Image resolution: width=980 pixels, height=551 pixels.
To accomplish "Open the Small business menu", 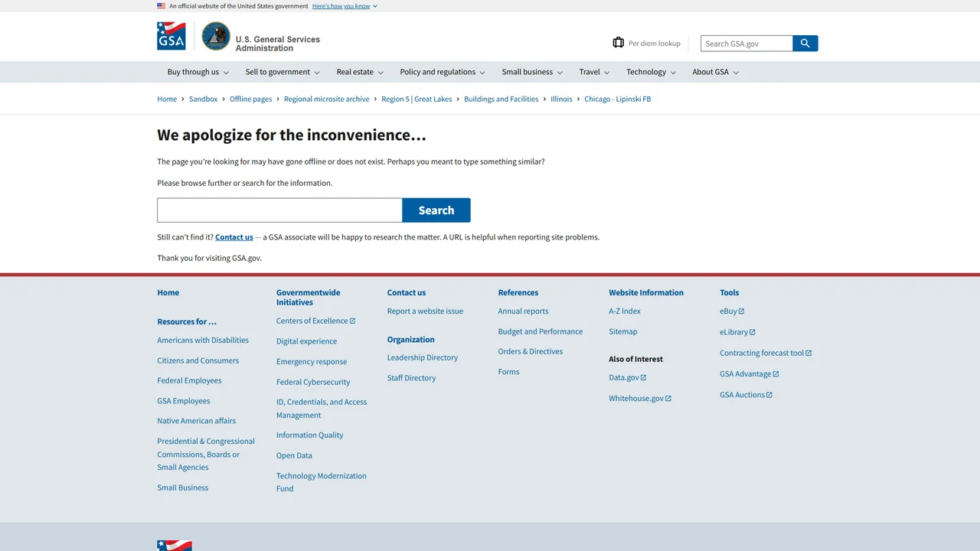I will coord(532,72).
